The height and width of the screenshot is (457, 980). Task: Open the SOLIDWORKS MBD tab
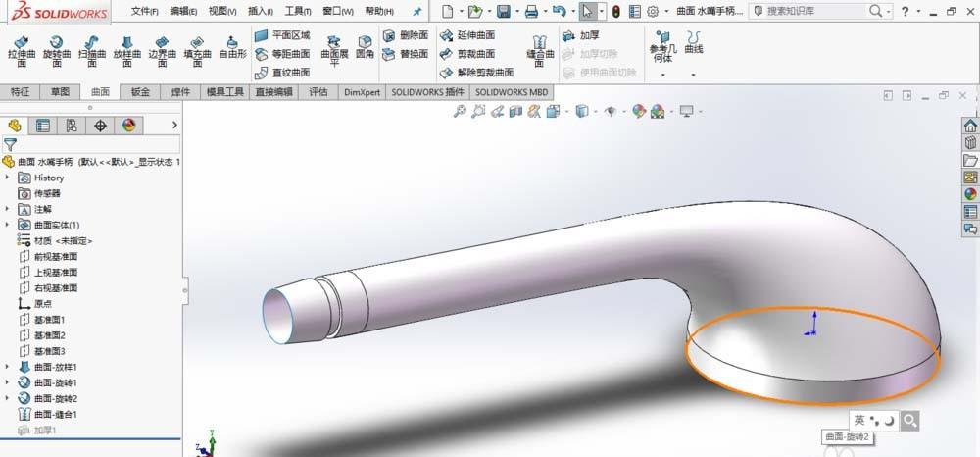[512, 92]
